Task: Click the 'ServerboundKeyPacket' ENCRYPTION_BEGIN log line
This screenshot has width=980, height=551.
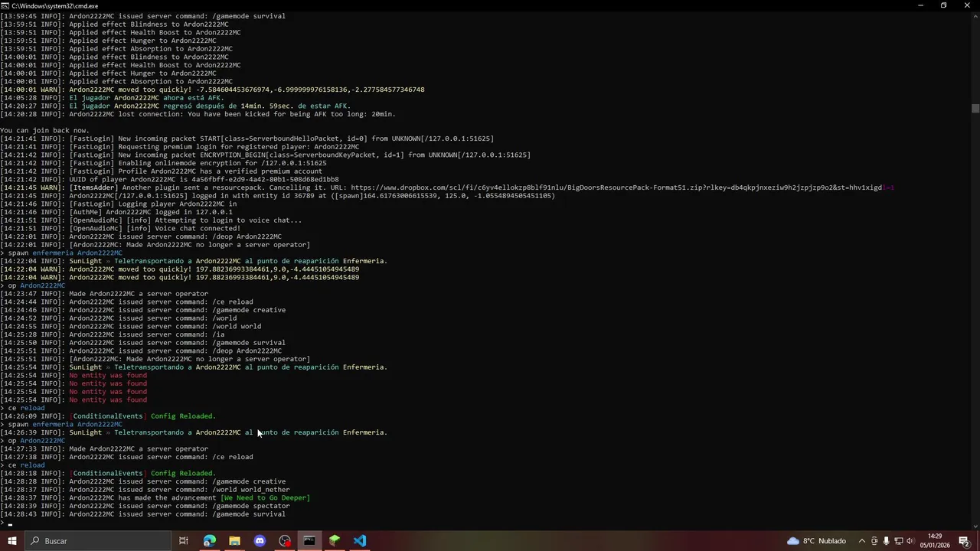Action: tap(265, 155)
